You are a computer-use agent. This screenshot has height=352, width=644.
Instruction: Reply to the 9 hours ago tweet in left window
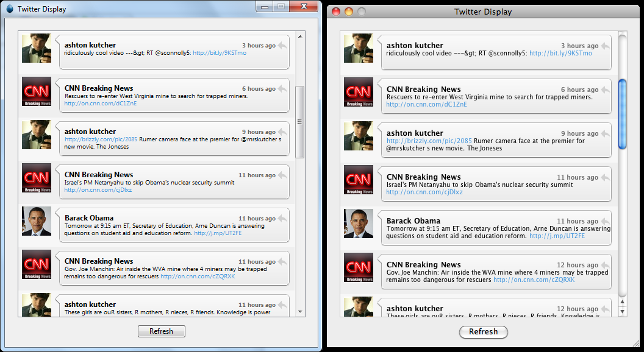pyautogui.click(x=282, y=132)
